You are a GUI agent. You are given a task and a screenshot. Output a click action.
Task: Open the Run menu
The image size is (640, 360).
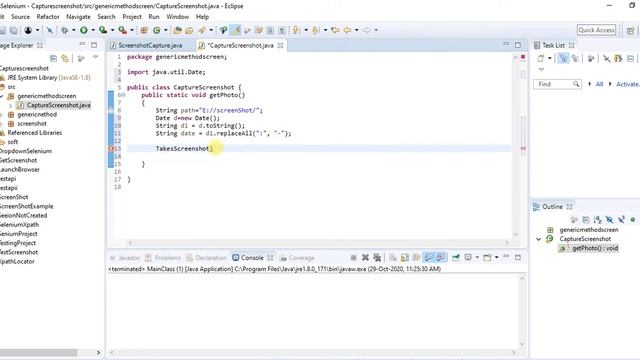[154, 17]
